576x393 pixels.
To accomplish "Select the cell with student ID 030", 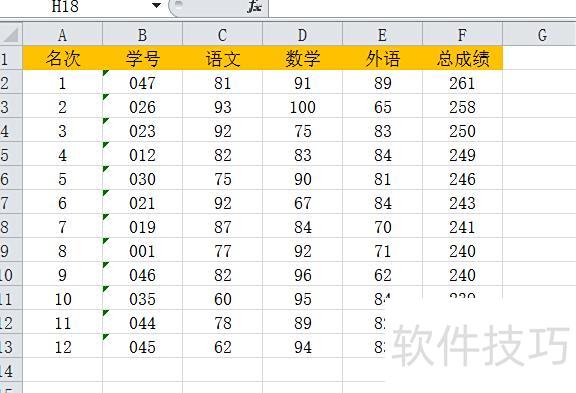I will pyautogui.click(x=143, y=179).
